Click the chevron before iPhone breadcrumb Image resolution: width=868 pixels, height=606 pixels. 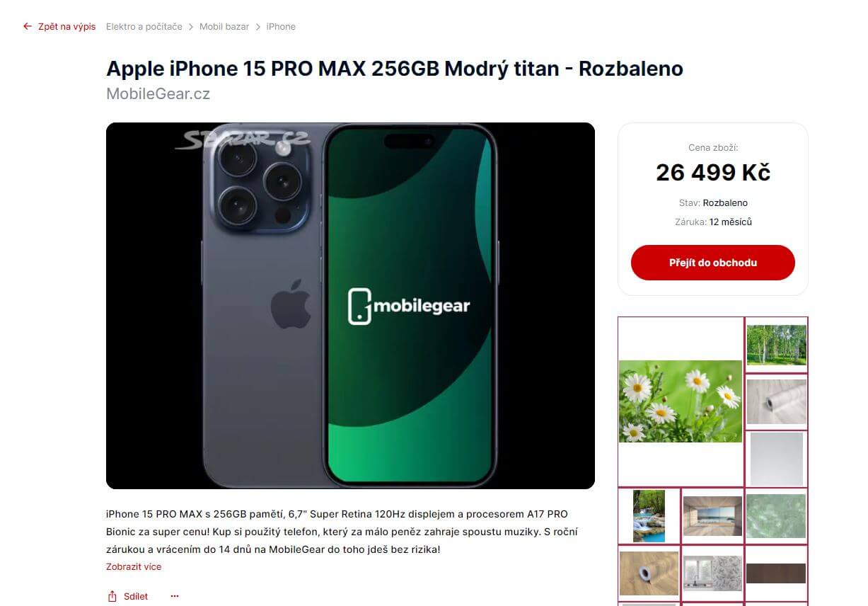257,26
